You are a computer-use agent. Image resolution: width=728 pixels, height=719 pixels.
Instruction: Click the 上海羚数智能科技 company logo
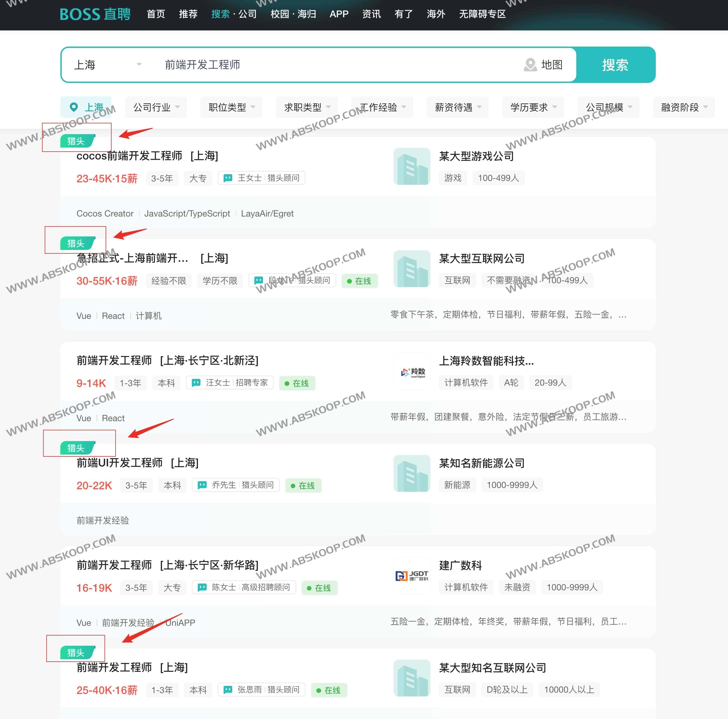point(411,371)
